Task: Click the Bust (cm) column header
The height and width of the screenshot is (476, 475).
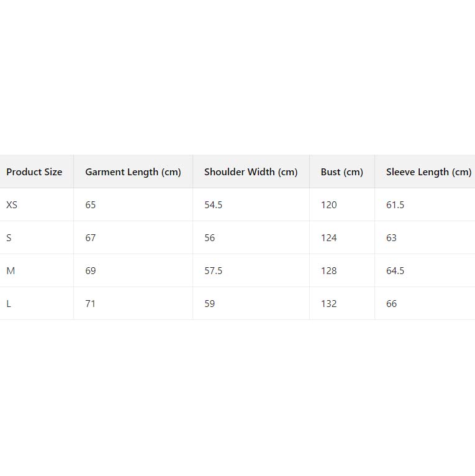Action: [342, 172]
